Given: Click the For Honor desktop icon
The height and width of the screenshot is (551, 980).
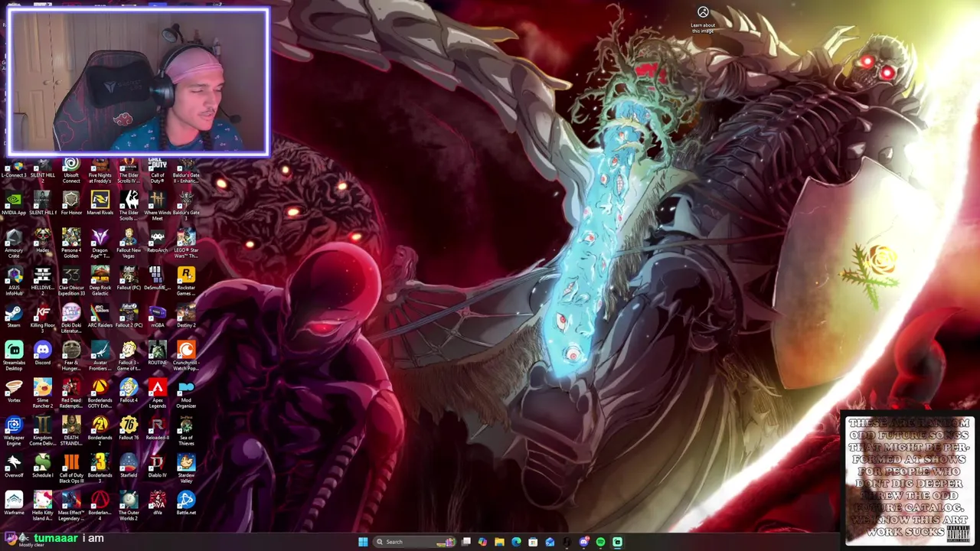Looking at the screenshot, I should (71, 204).
